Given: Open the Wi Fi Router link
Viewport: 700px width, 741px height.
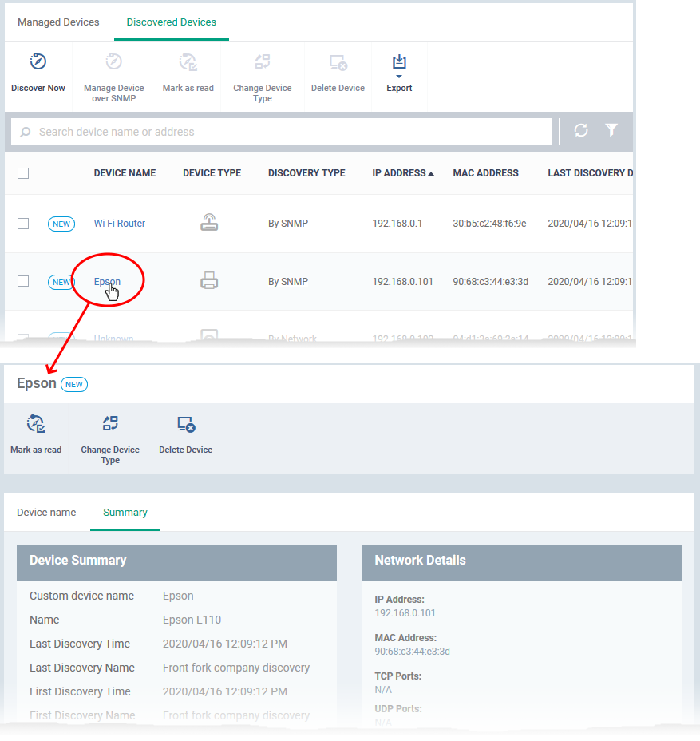Looking at the screenshot, I should (x=120, y=223).
